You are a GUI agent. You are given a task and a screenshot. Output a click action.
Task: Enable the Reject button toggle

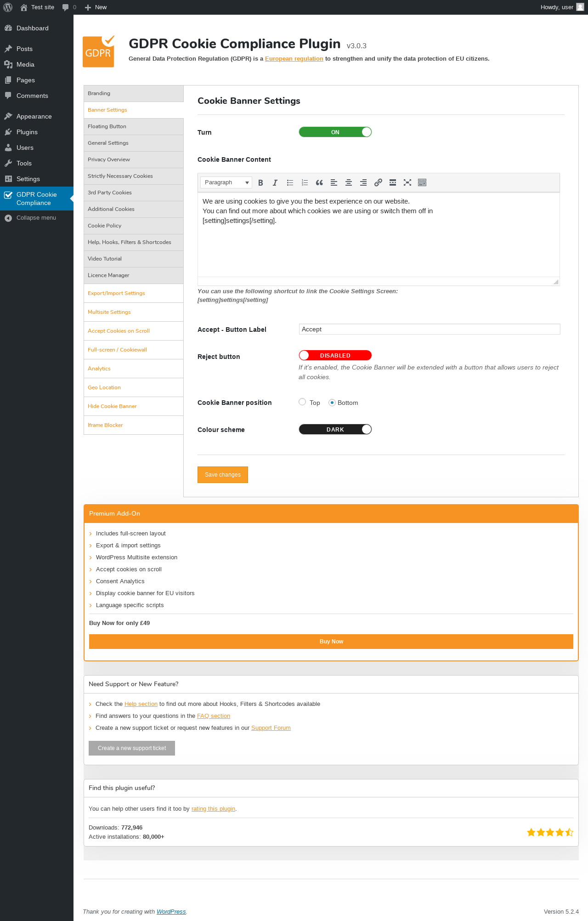coord(335,355)
